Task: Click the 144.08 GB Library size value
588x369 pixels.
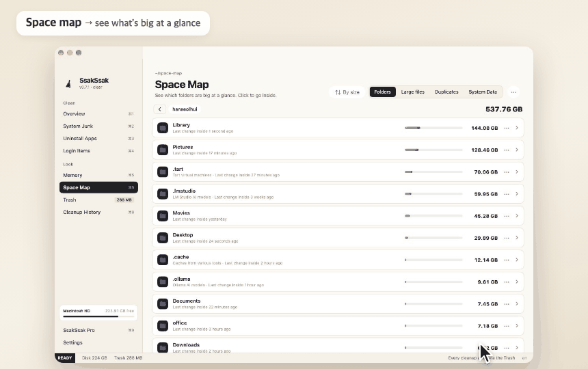Action: pyautogui.click(x=485, y=128)
